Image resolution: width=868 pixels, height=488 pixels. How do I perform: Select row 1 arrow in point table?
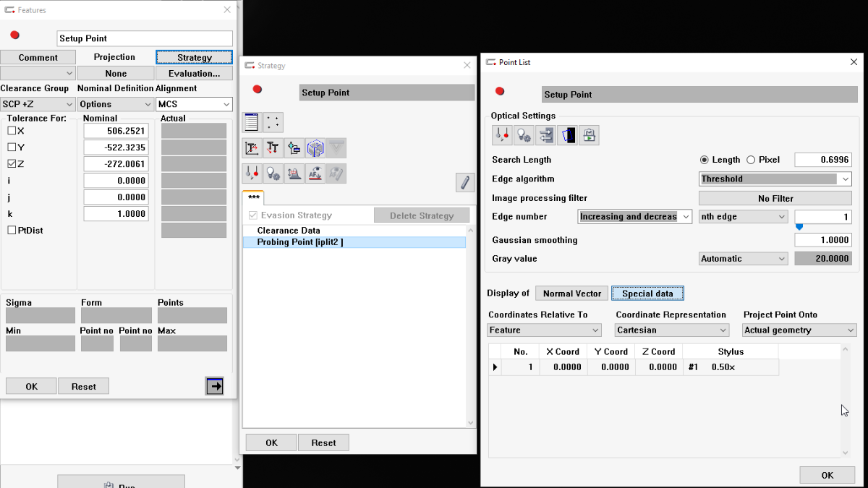coord(495,367)
